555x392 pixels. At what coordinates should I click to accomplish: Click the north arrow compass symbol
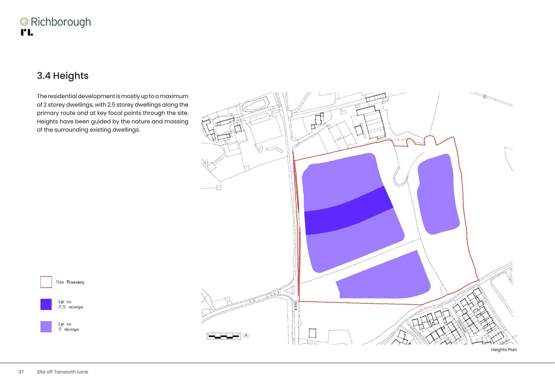(x=246, y=336)
